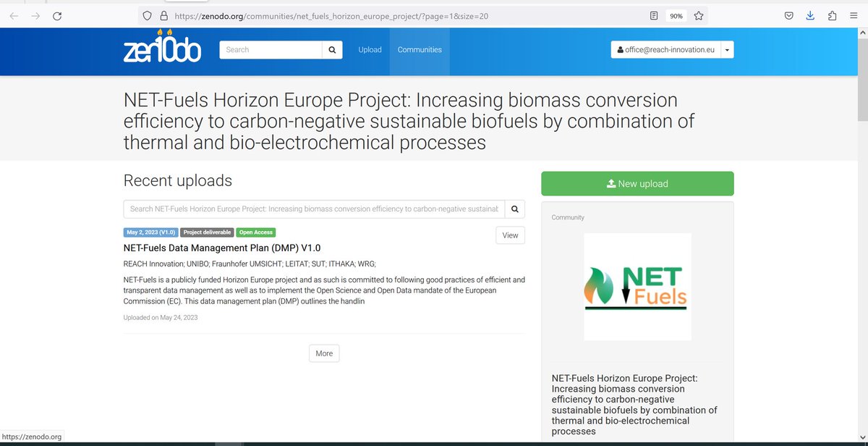Go back with the browser back arrow
Viewport: 868px width, 446px height.
click(14, 15)
